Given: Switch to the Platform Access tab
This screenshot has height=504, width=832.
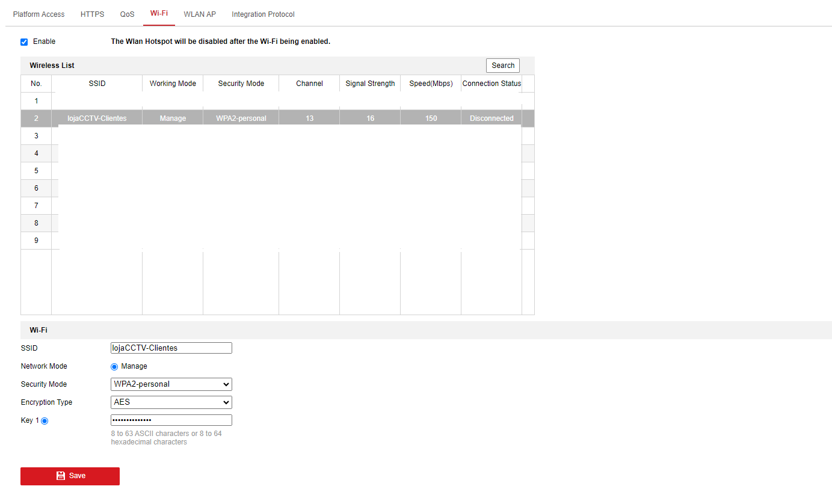Looking at the screenshot, I should click(x=39, y=14).
